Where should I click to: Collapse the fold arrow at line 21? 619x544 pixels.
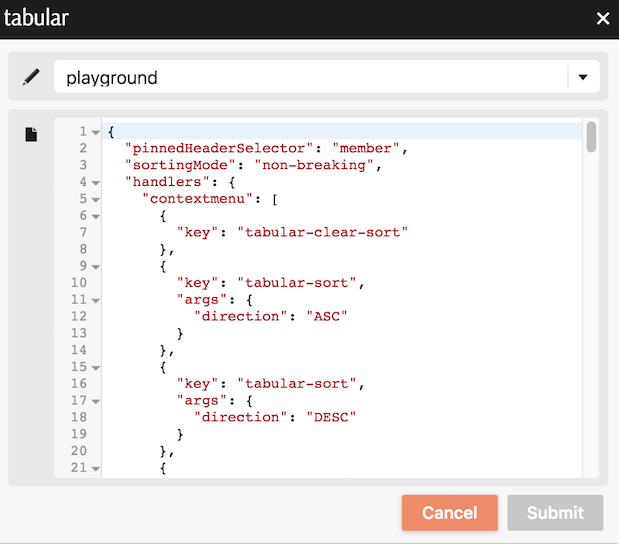tap(96, 469)
